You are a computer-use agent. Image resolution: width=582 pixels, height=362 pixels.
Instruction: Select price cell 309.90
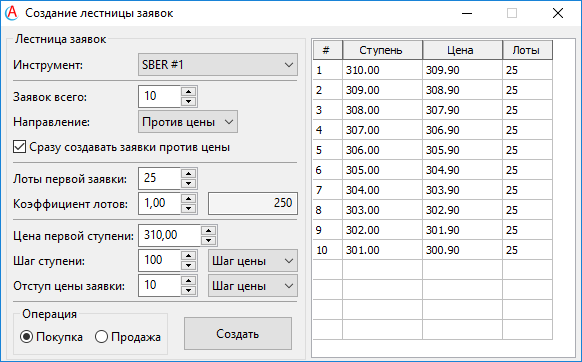pos(462,70)
